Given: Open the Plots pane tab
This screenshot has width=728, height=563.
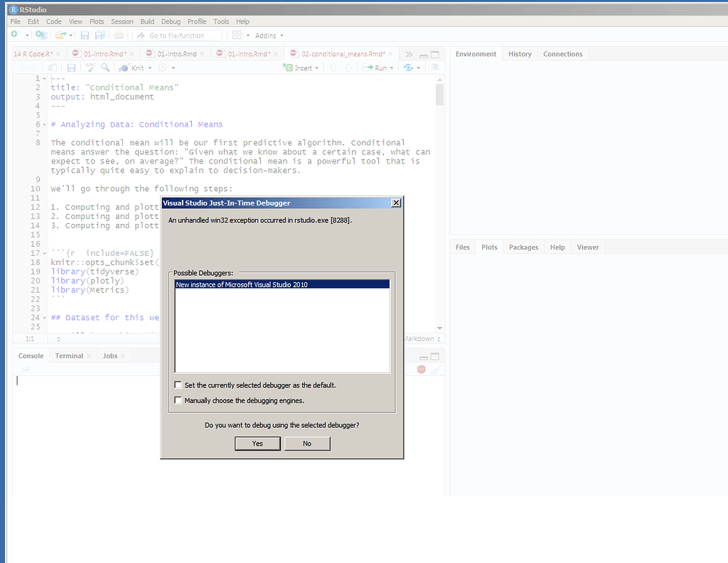Looking at the screenshot, I should [x=489, y=247].
